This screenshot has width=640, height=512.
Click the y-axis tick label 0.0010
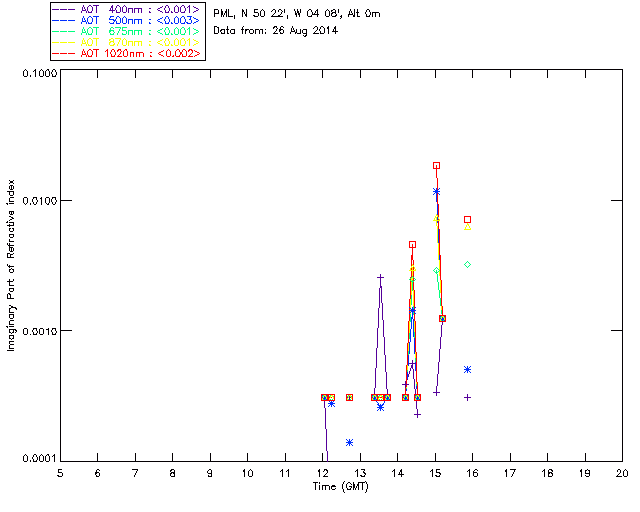click(x=39, y=331)
